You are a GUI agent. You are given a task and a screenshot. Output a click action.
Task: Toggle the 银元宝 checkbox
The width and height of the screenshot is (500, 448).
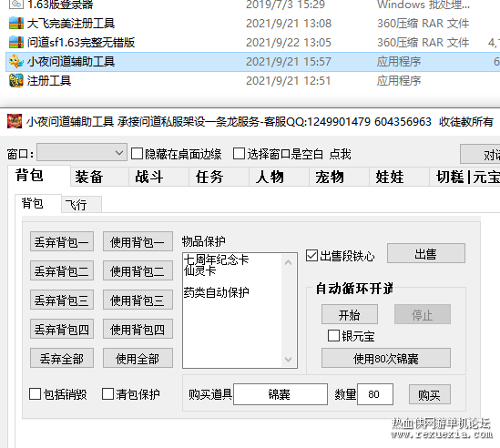(x=333, y=336)
